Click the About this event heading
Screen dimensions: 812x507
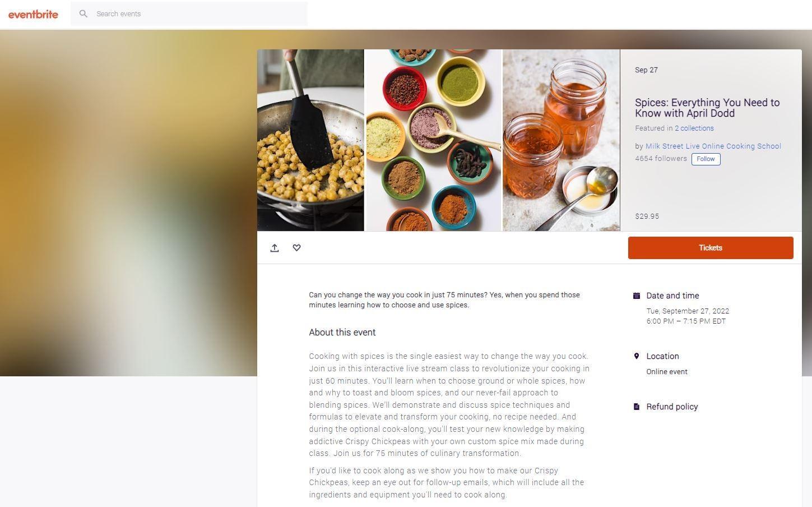pos(342,333)
